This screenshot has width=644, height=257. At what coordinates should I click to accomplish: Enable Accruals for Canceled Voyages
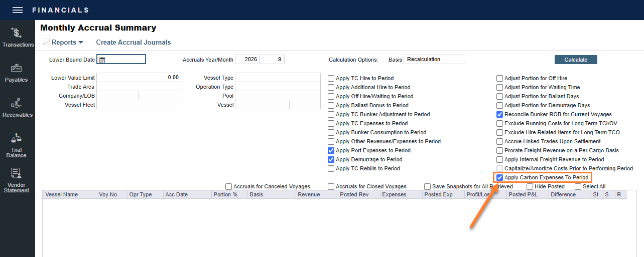tap(229, 186)
